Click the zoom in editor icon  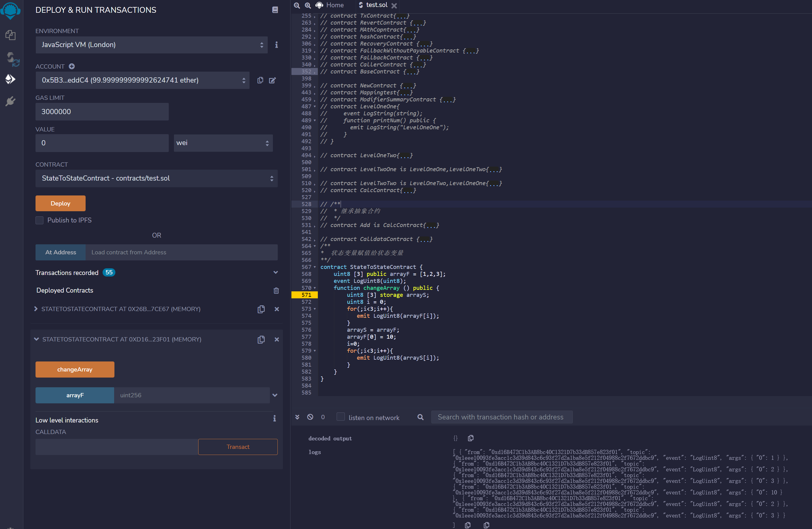[308, 5]
